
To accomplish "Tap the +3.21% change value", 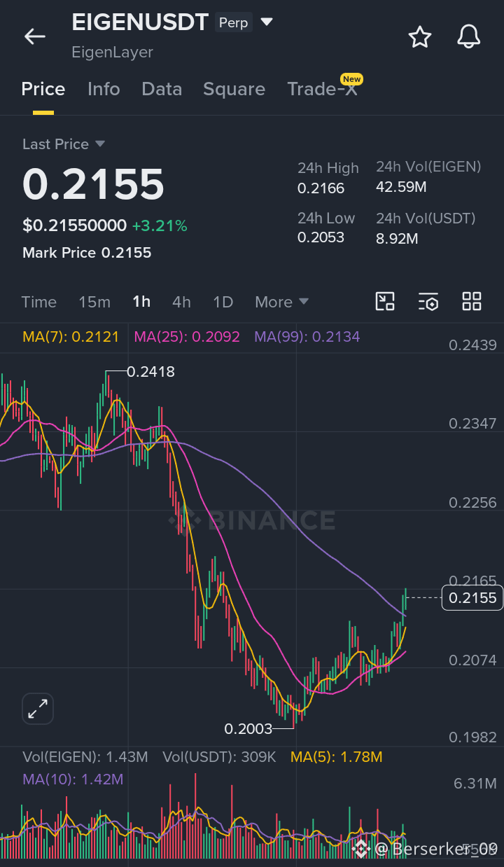I will [160, 226].
